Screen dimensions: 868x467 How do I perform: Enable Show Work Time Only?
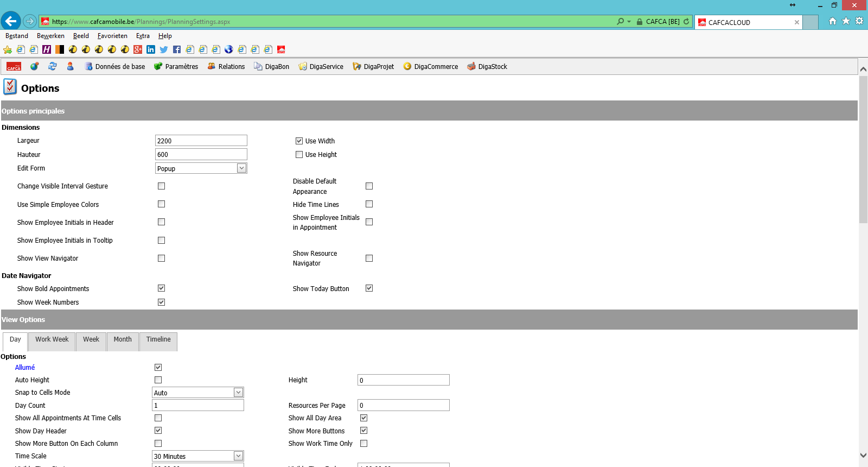point(363,443)
